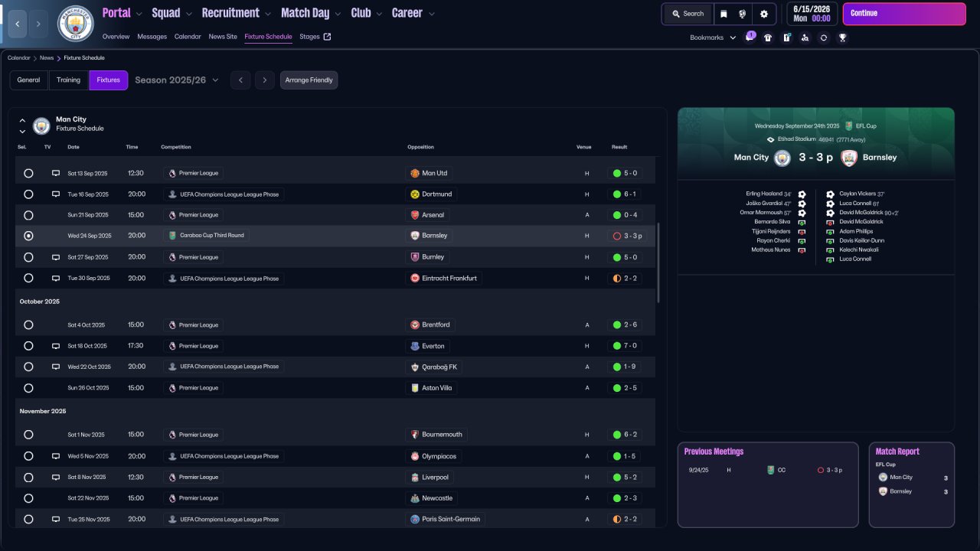The height and width of the screenshot is (551, 980).
Task: Open the globe icon in top bar
Action: click(743, 14)
